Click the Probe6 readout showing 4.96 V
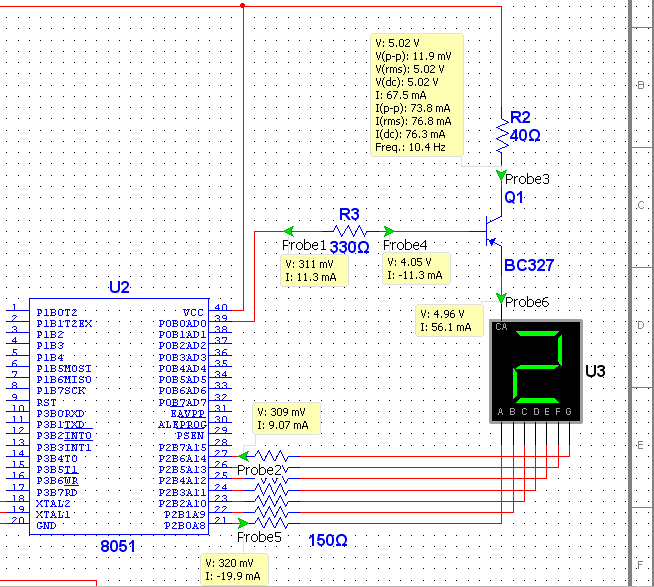Viewport: 654px width, 587px height. pyautogui.click(x=449, y=320)
